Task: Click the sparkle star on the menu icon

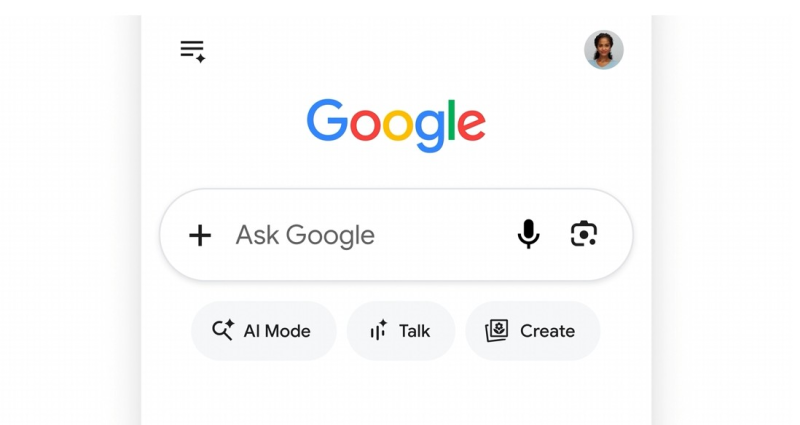Action: (201, 58)
